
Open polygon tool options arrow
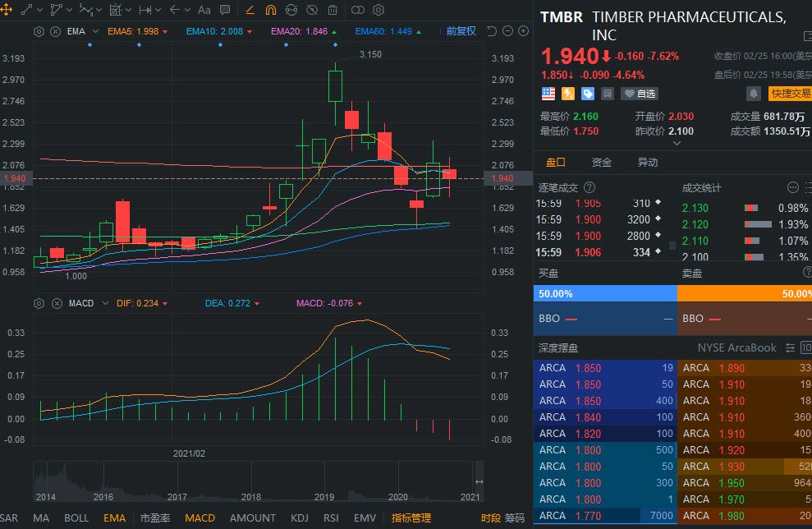pos(69,10)
